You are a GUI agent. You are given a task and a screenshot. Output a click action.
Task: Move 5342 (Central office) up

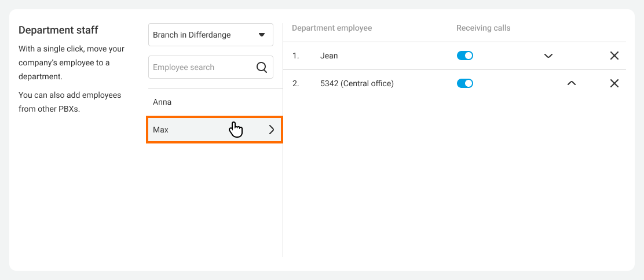click(x=572, y=83)
